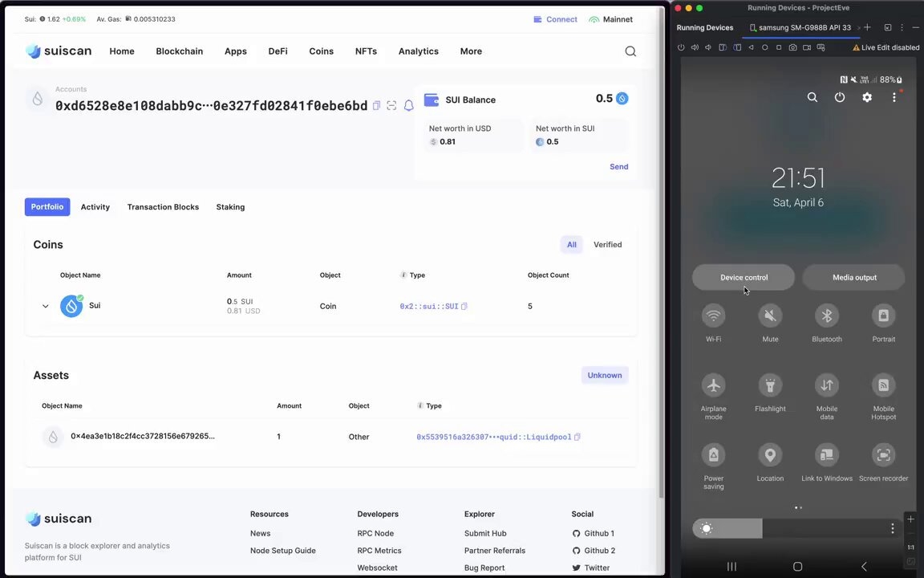
Task: Open the QR code for the account address
Action: 391,105
